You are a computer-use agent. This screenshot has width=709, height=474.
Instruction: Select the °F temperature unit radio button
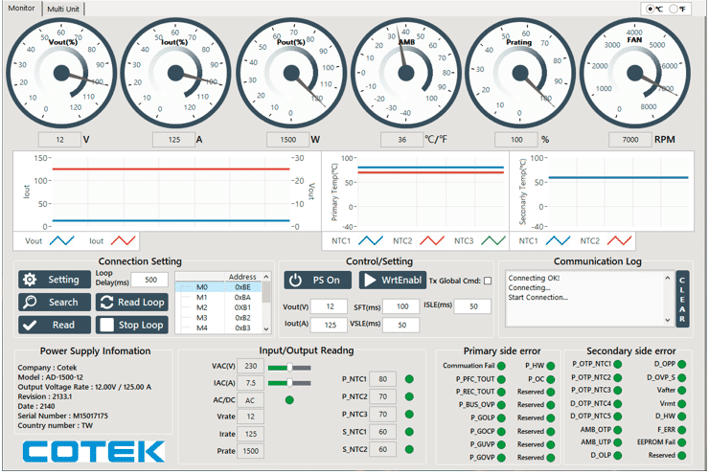(x=672, y=9)
